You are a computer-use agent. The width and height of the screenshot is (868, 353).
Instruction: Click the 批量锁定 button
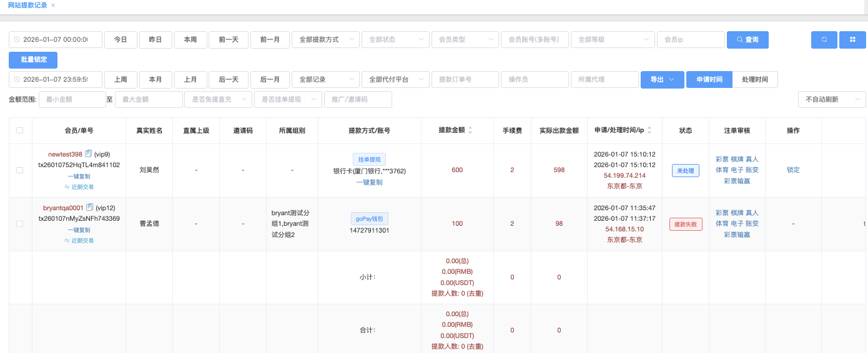coord(32,60)
